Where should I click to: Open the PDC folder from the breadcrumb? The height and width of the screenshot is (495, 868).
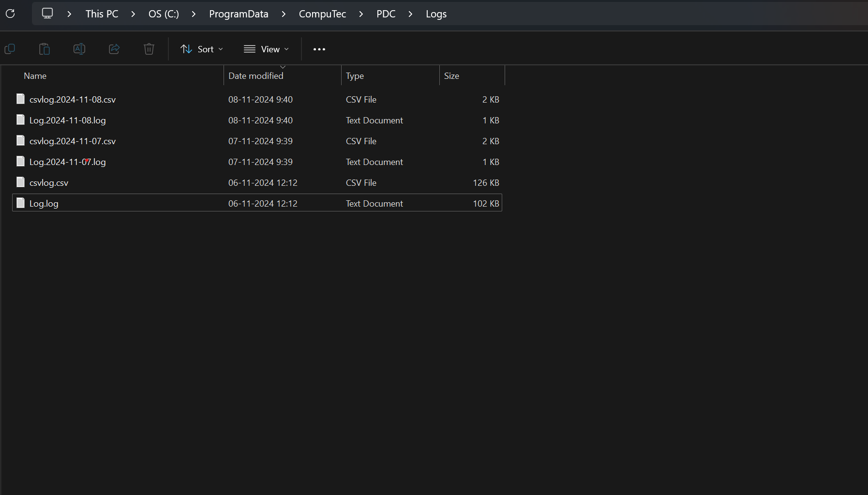pyautogui.click(x=386, y=14)
